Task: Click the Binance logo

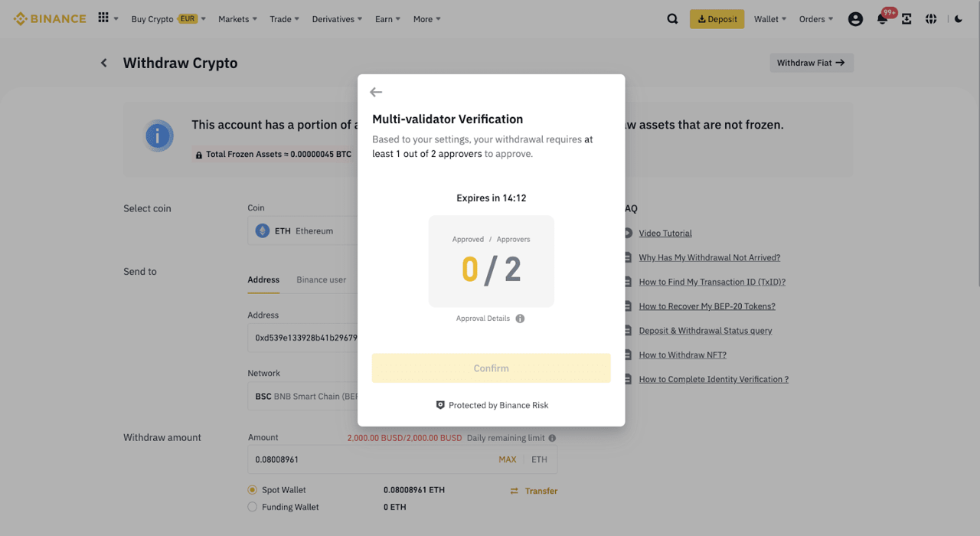Action: click(x=49, y=18)
